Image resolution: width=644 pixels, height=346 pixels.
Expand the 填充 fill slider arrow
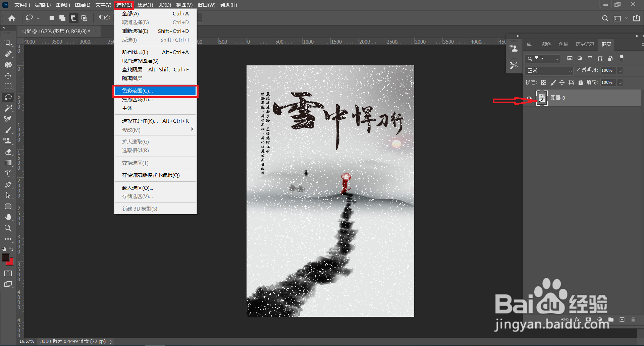click(x=620, y=82)
